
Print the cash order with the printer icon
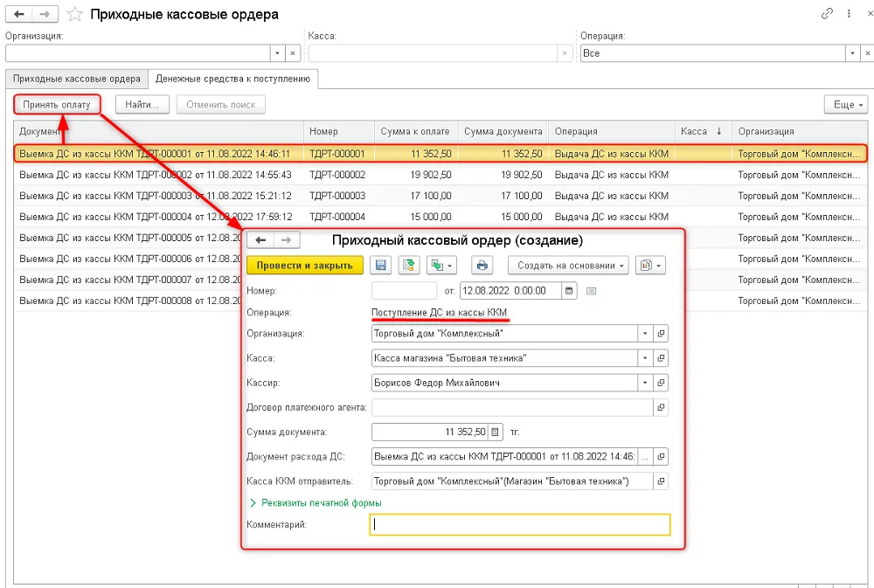[482, 266]
